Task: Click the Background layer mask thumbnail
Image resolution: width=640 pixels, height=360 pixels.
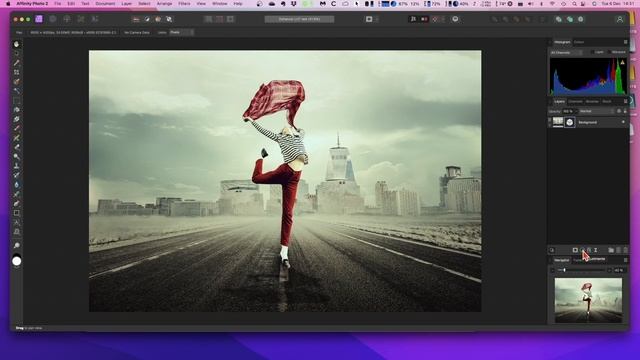Action: point(569,122)
